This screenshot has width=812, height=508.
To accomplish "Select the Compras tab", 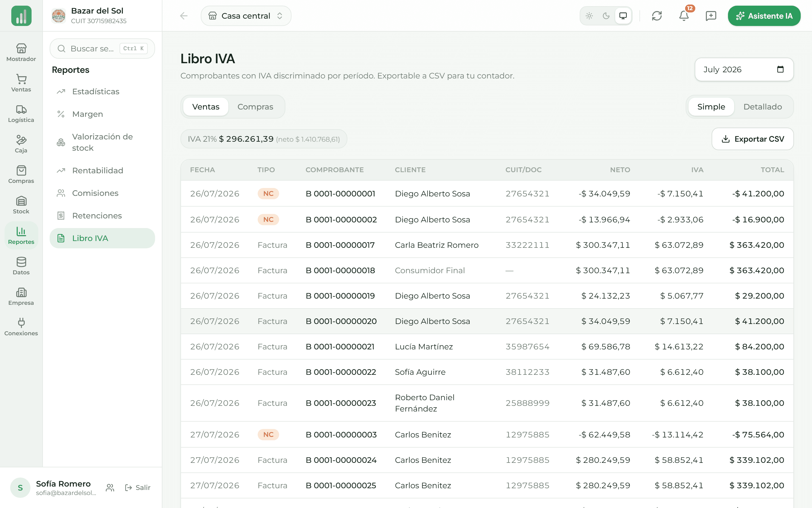I will point(255,106).
